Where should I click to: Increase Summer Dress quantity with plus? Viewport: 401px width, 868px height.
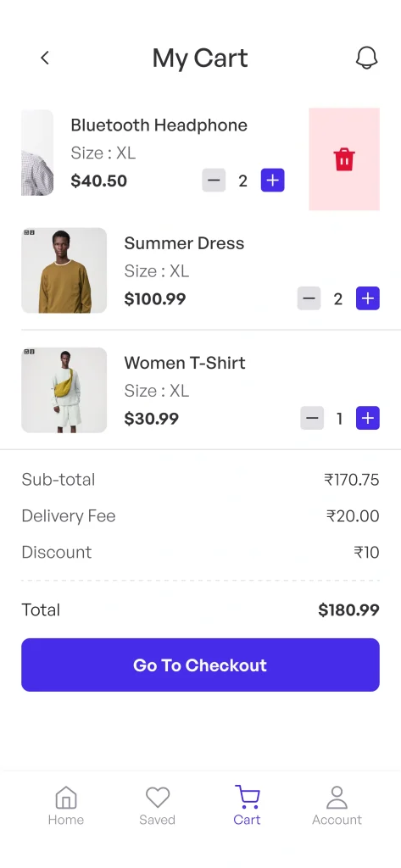pyautogui.click(x=368, y=299)
